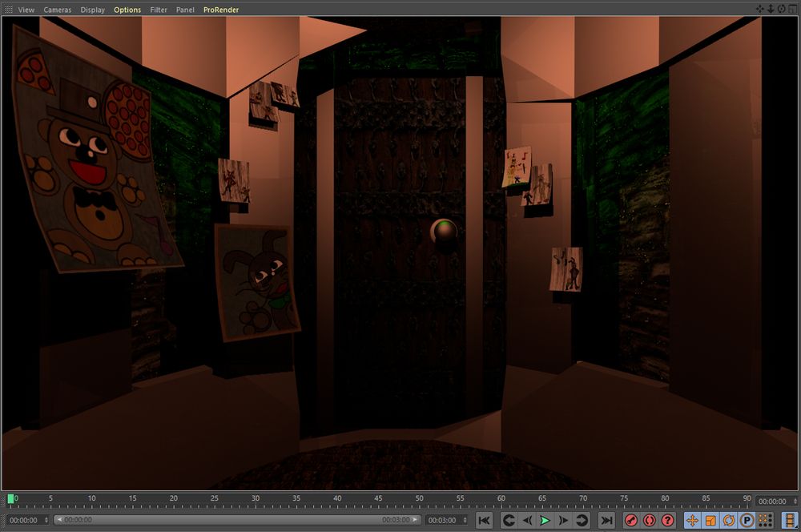
Task: Toggle Point Level Animation recording
Action: click(x=765, y=520)
